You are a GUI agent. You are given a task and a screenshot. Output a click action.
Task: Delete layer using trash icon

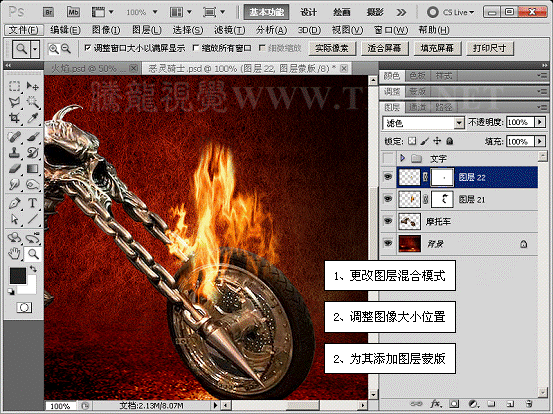coord(528,403)
